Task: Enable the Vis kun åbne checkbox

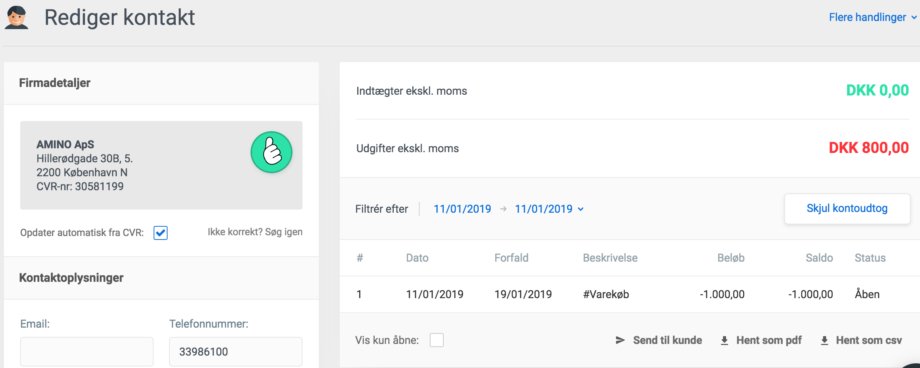Action: click(437, 340)
